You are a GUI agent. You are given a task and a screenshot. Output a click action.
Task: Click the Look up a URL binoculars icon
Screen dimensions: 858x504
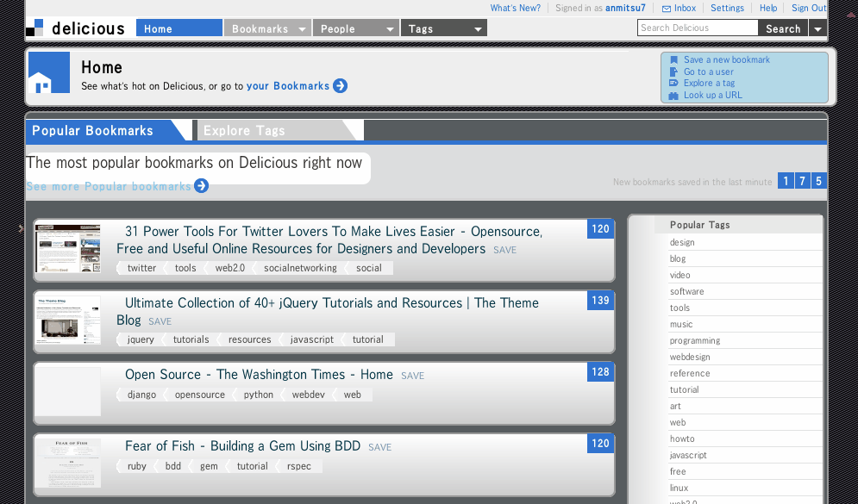point(673,95)
